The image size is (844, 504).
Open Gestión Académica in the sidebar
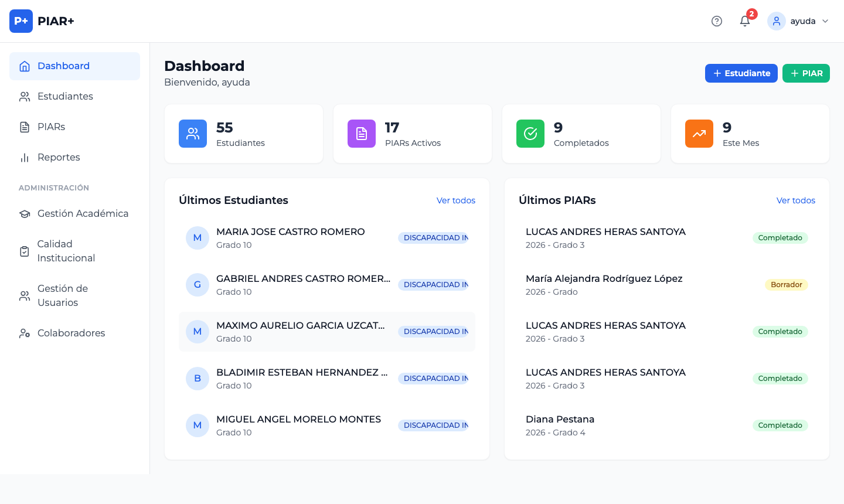click(x=83, y=213)
